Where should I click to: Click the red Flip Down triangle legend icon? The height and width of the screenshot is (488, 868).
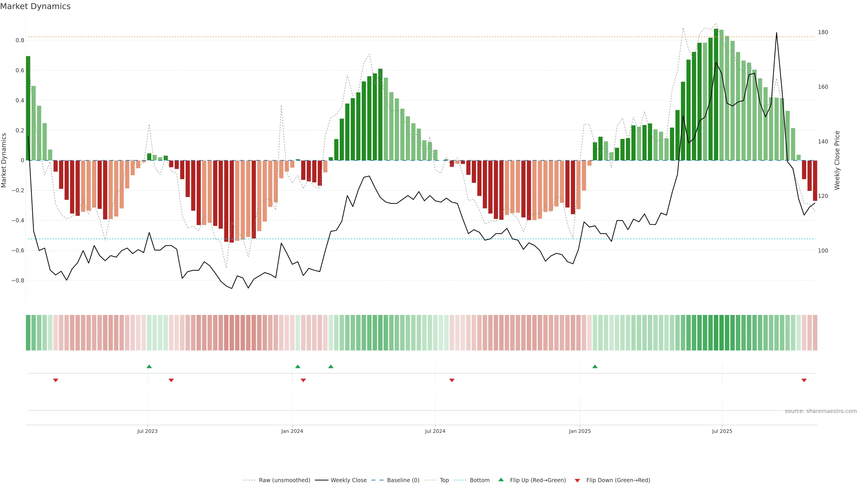coord(577,480)
